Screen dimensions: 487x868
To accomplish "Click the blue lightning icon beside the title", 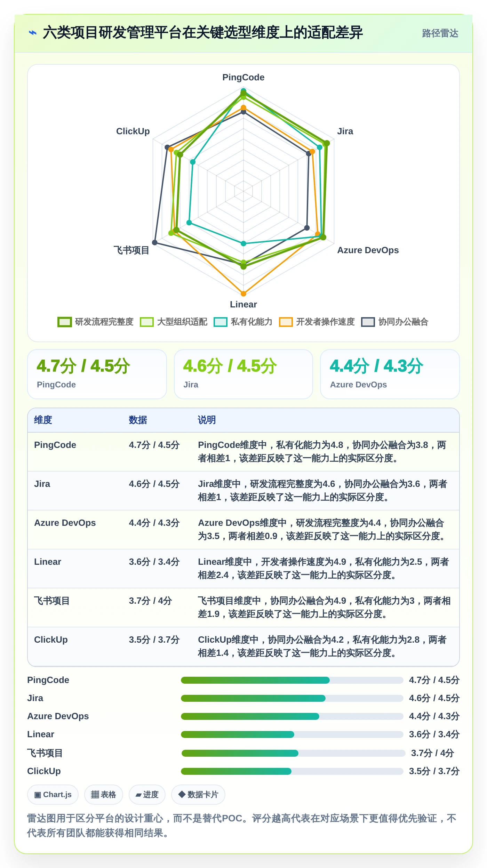I will click(33, 33).
